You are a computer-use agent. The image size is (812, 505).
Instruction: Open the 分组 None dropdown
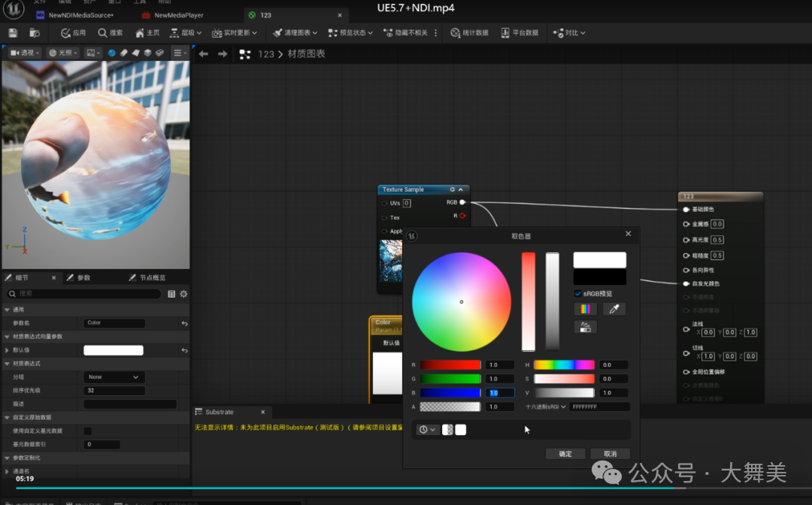(x=113, y=377)
